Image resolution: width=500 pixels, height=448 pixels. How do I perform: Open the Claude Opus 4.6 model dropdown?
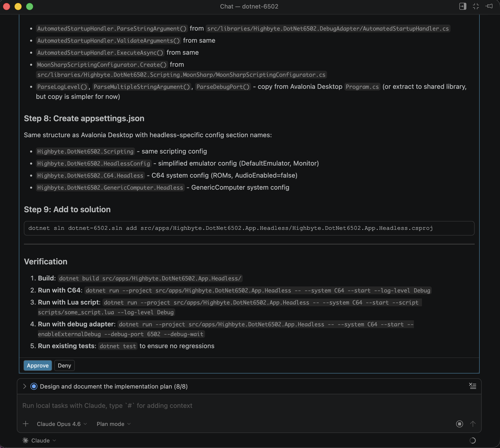pos(62,424)
